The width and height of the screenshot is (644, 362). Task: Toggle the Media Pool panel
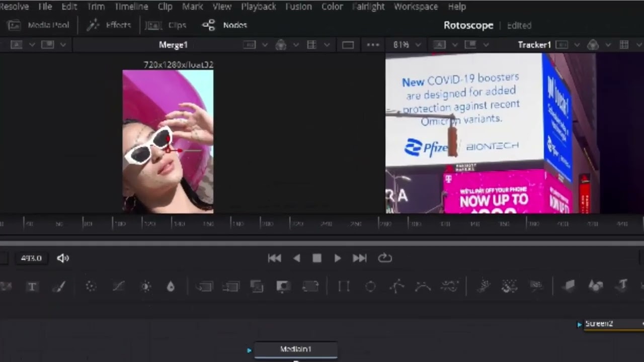[x=39, y=25]
